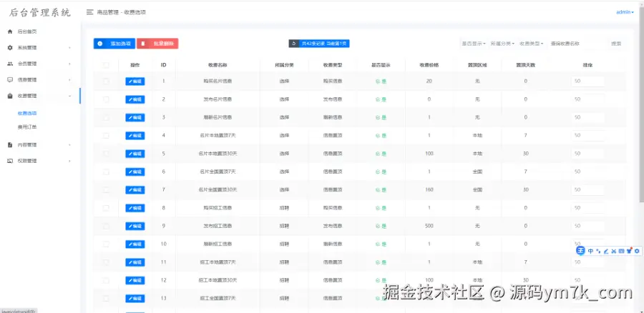Check the box for row 购买招工信息
The height and width of the screenshot is (313, 644).
point(106,208)
